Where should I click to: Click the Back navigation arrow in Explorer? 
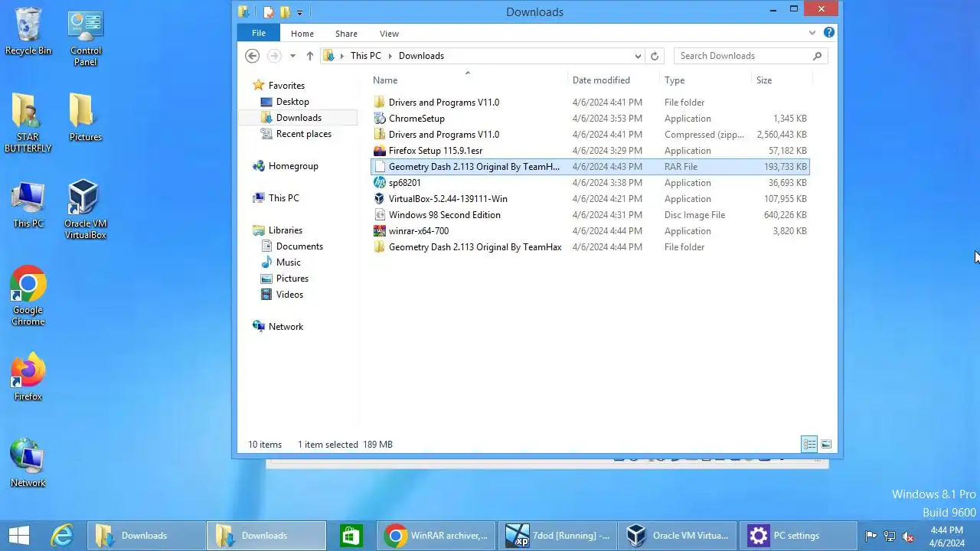(x=252, y=56)
